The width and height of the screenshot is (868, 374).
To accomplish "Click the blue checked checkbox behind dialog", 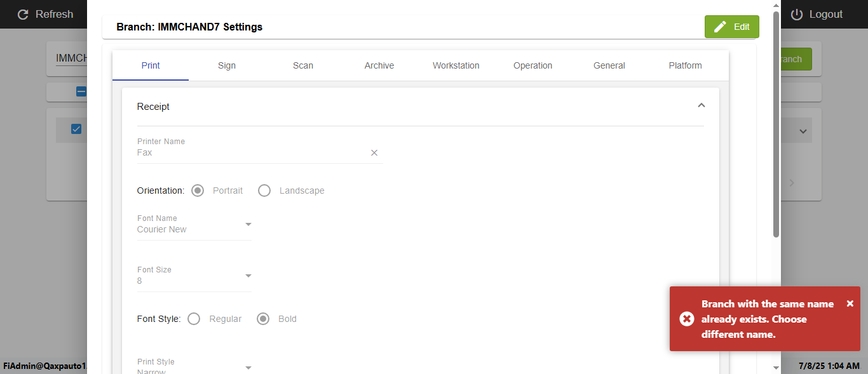I will [x=76, y=129].
